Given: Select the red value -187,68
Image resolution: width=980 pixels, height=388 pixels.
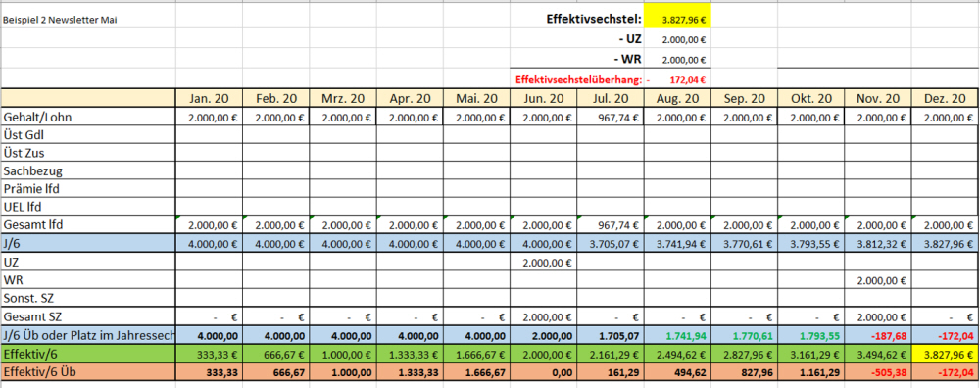Looking at the screenshot, I should tap(877, 335).
